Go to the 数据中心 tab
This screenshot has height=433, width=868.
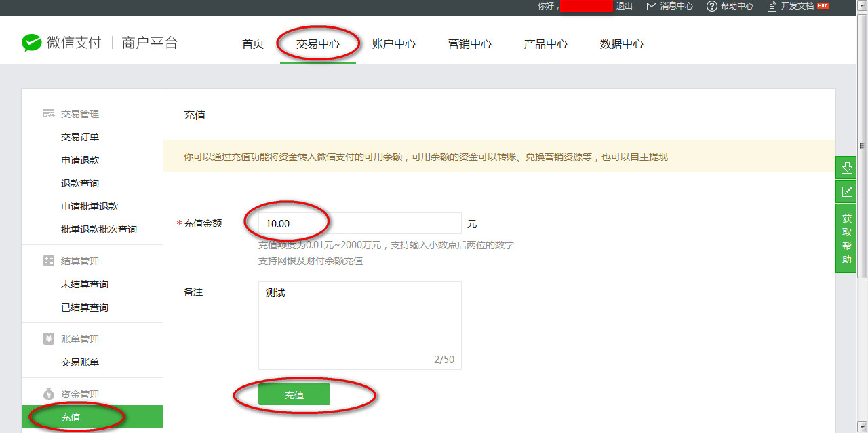pyautogui.click(x=622, y=44)
